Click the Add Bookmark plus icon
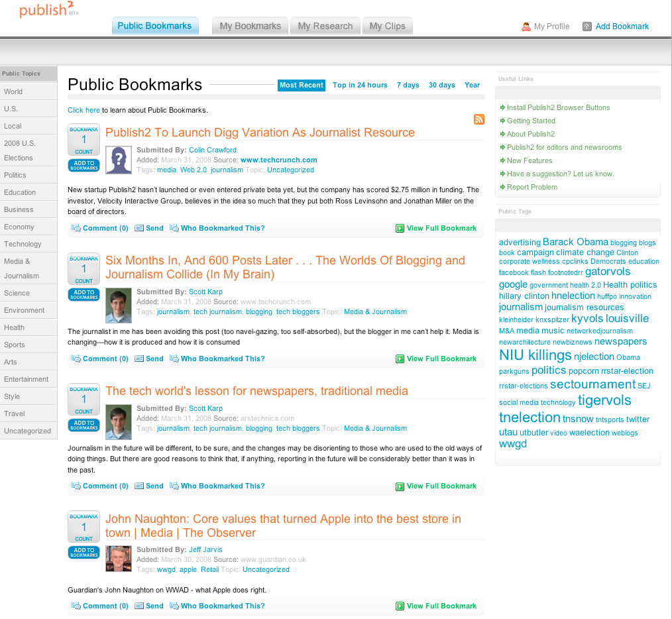 (x=587, y=27)
